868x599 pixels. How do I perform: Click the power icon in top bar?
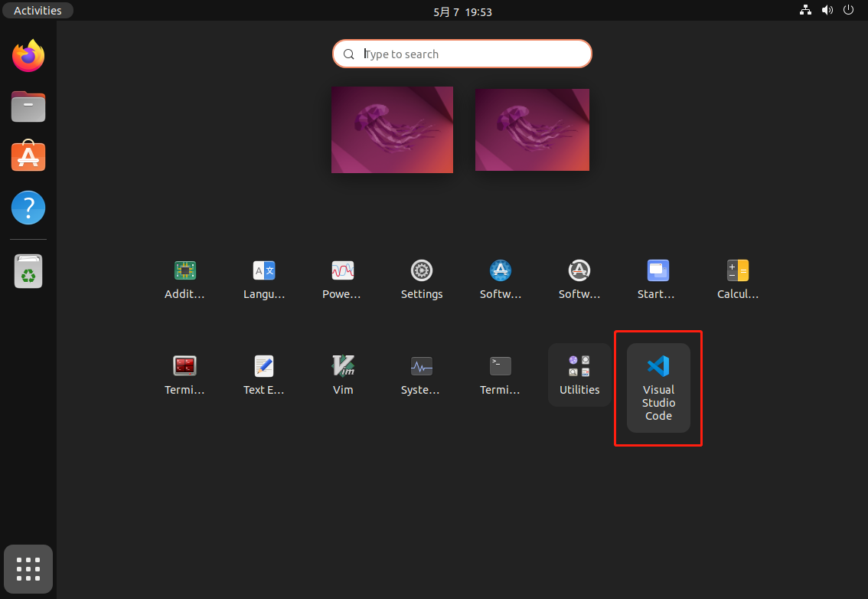pos(848,10)
